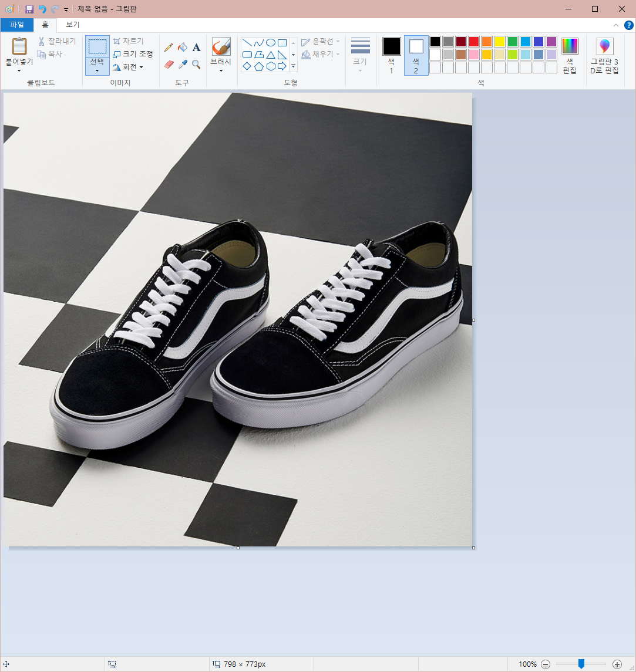Image resolution: width=636 pixels, height=672 pixels.
Task: Click the canvas bottom-right resize handle
Action: (473, 548)
